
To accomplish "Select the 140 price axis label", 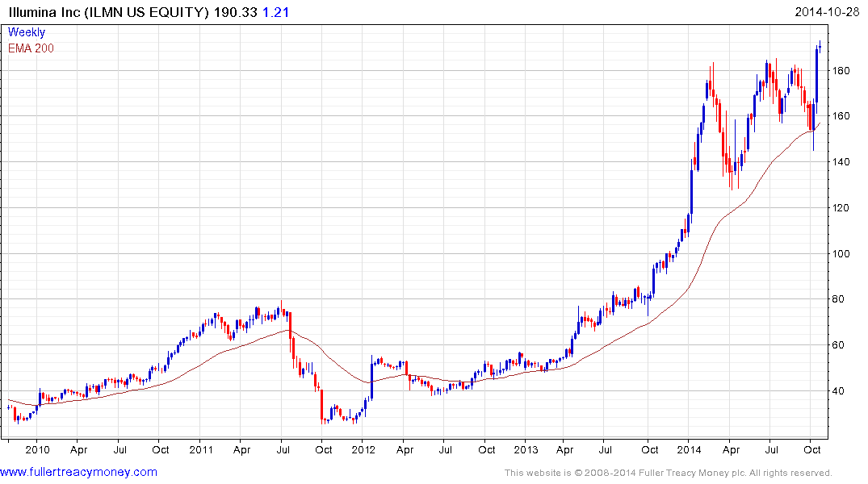I will point(841,162).
